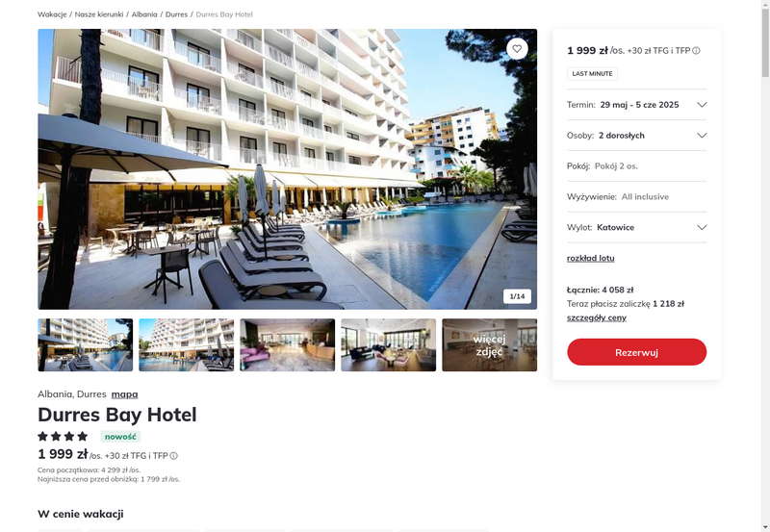Show szczegóły ceny price details
Screen dimensions: 770x532
[596, 317]
